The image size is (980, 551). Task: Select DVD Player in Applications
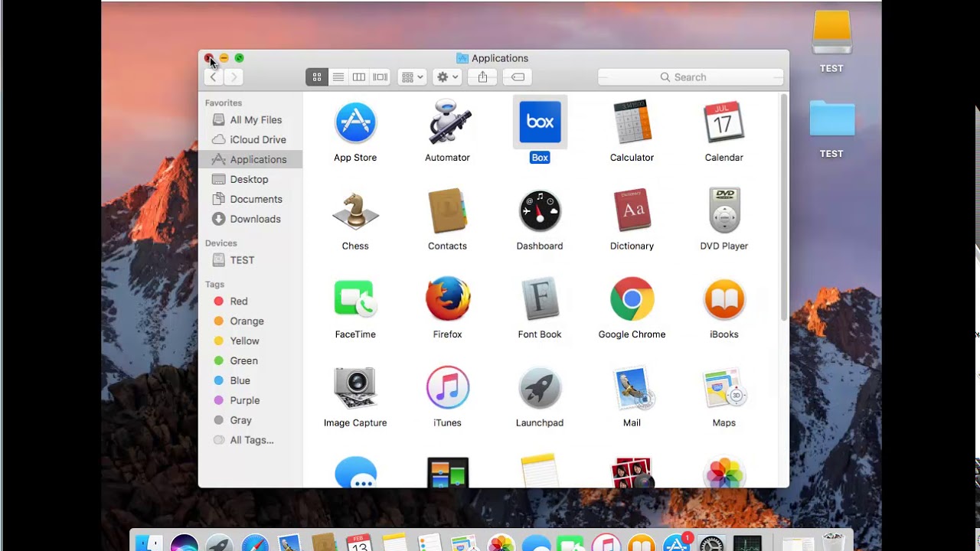pos(724,210)
